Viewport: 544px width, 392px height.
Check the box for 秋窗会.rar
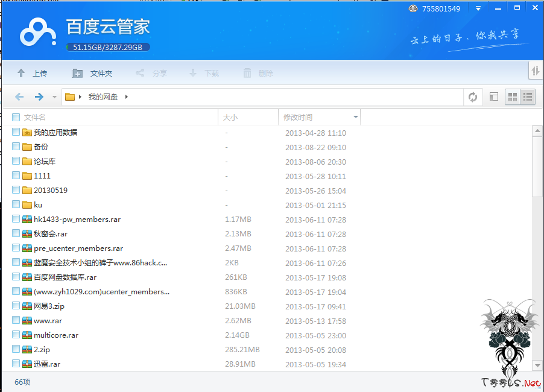[16, 233]
